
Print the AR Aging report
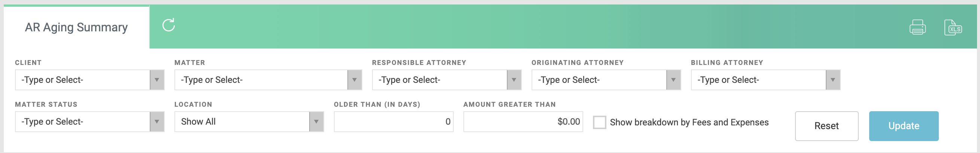pyautogui.click(x=917, y=27)
